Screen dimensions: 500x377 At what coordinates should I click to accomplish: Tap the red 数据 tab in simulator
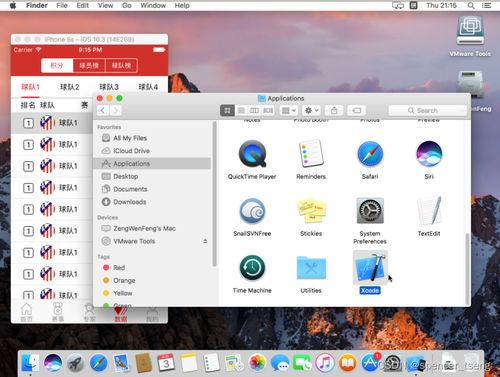coord(121,314)
